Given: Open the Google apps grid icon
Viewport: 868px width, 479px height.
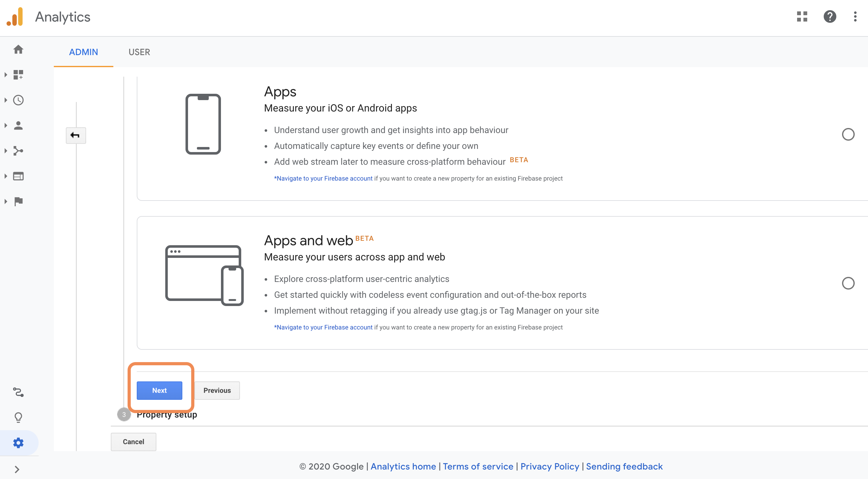Looking at the screenshot, I should point(802,16).
